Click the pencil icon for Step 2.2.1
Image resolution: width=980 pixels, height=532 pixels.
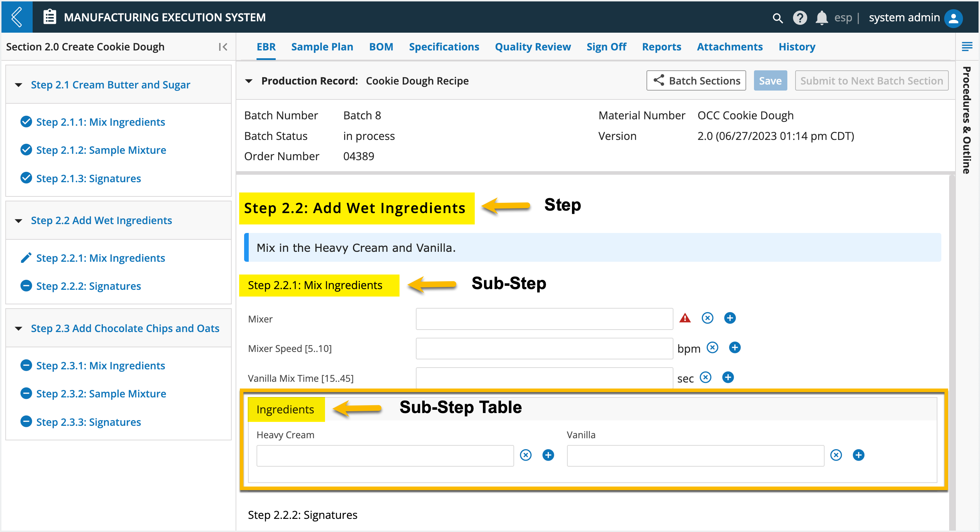26,258
